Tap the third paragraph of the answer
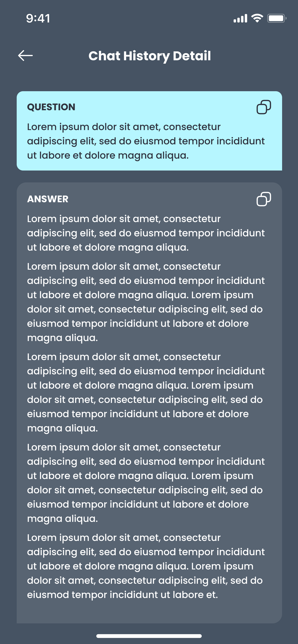This screenshot has width=298, height=644. click(x=146, y=392)
